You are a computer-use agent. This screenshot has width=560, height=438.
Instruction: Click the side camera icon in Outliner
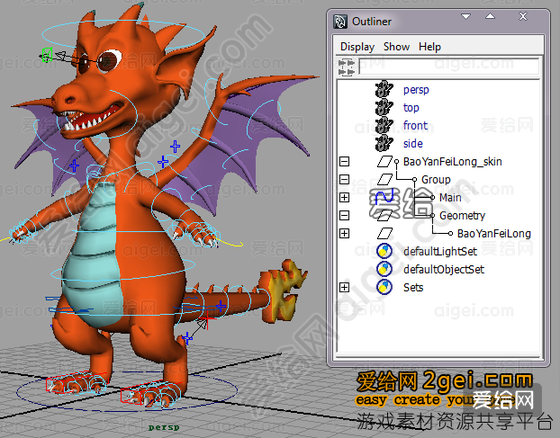point(384,143)
